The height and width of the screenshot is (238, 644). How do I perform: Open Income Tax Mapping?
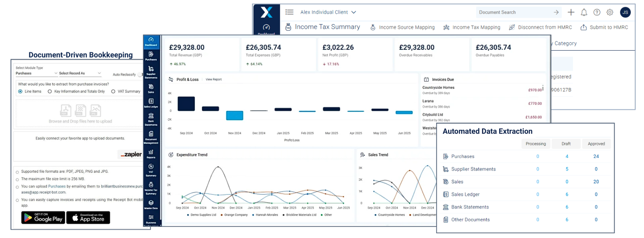[x=472, y=27]
